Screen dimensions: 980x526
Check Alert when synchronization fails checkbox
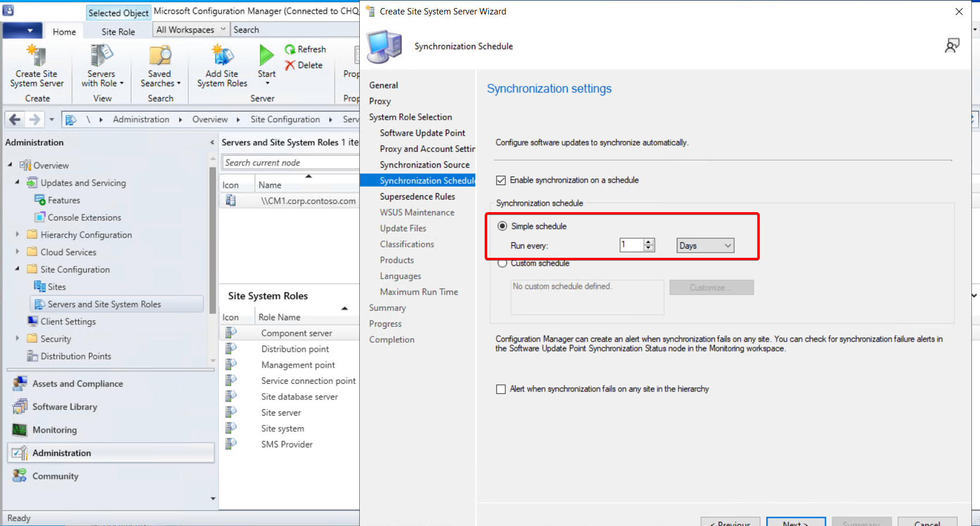click(501, 389)
